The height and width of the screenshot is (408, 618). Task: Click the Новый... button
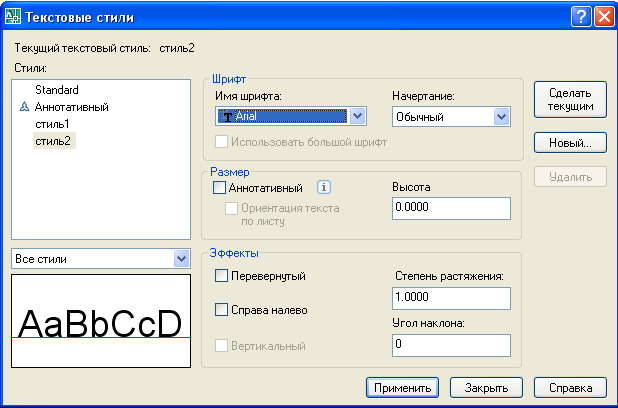[x=570, y=143]
